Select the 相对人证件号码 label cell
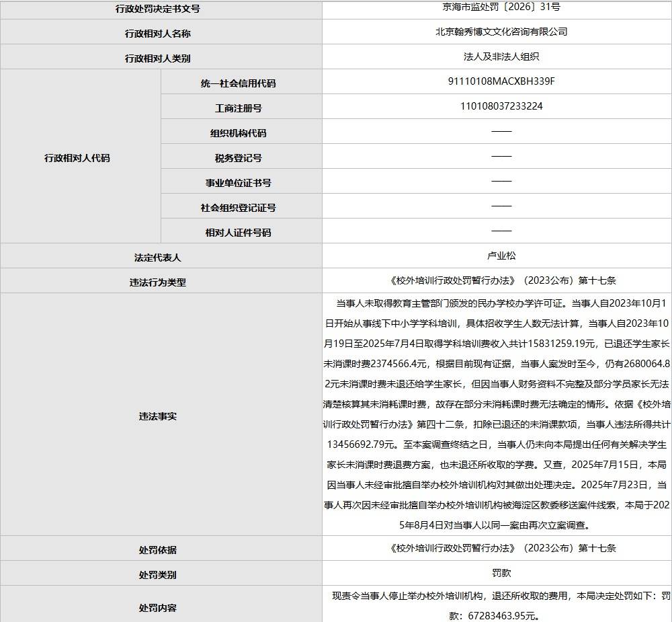 click(x=238, y=233)
